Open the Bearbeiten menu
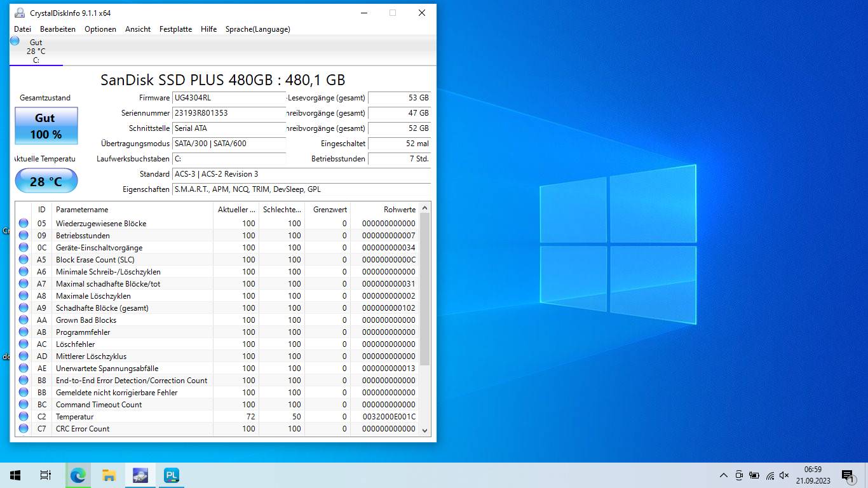868x488 pixels. [58, 29]
